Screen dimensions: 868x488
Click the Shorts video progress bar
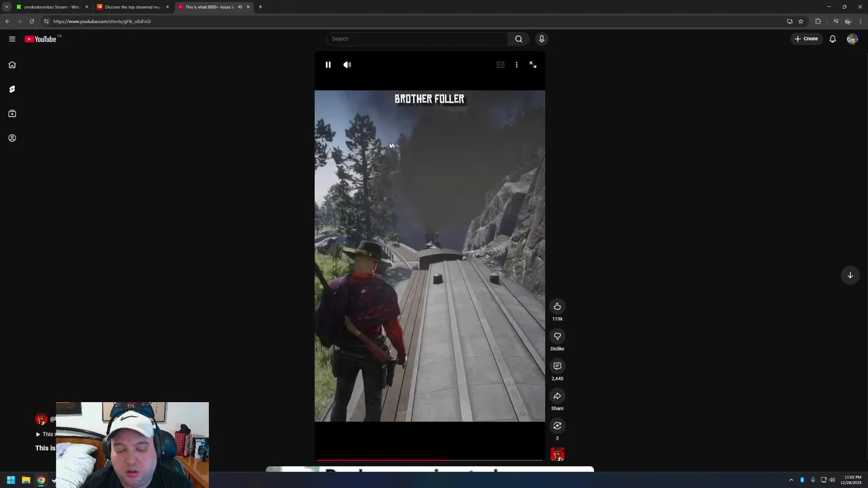click(x=430, y=460)
